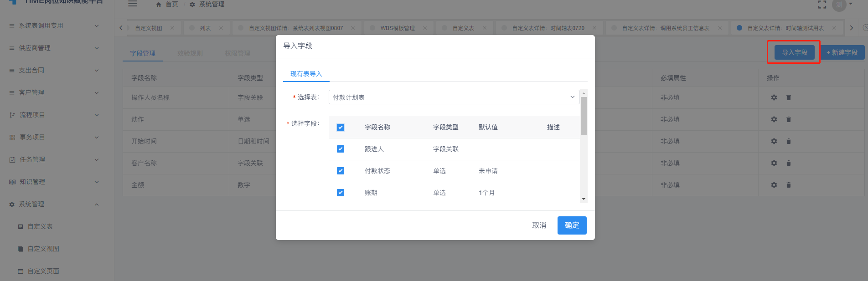Click 字段名称 column header in dialog
The width and height of the screenshot is (868, 281).
click(377, 127)
